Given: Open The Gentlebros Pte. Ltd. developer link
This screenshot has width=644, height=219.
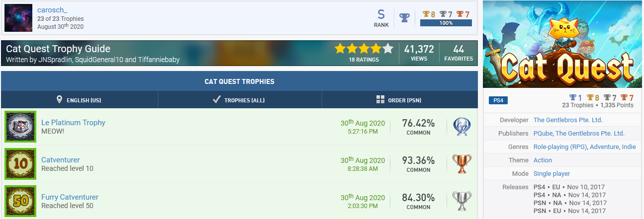Looking at the screenshot, I should click(x=568, y=120).
